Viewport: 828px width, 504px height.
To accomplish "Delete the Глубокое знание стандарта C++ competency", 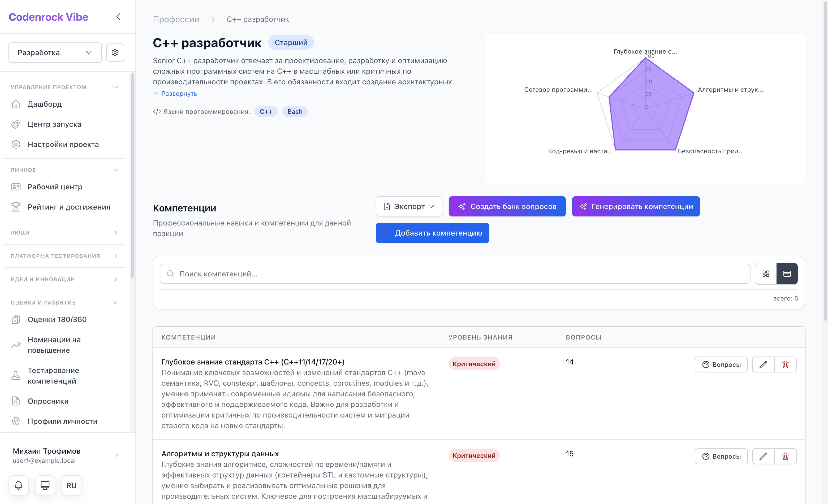I will click(x=785, y=364).
